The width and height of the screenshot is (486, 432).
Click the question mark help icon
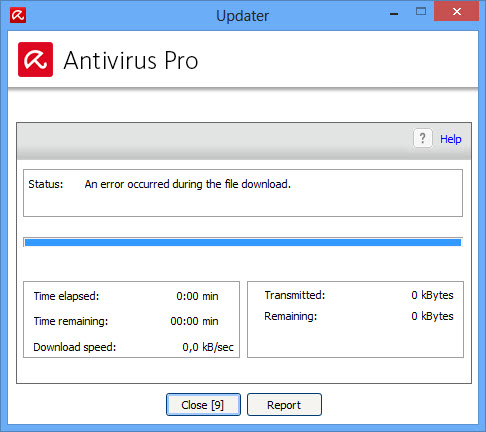tap(423, 138)
